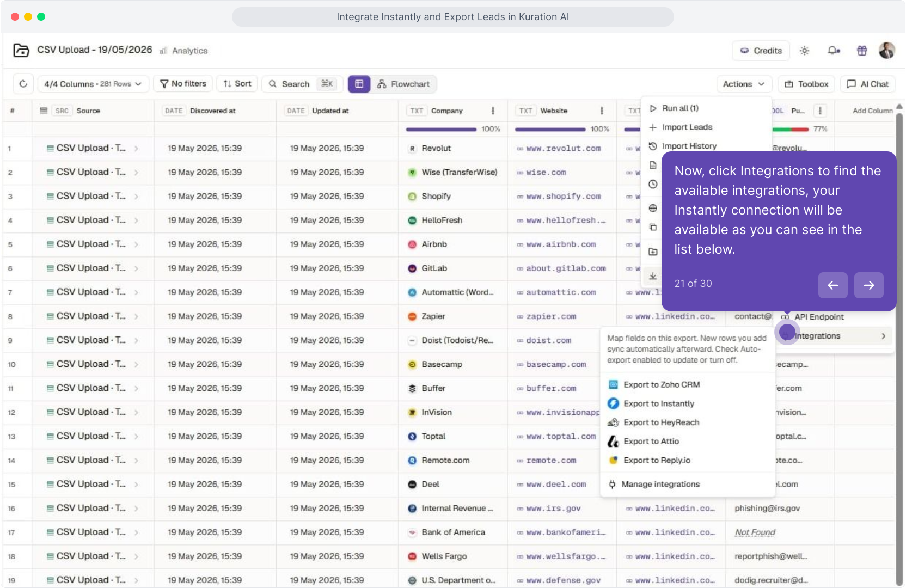Viewport: 906px width, 588px height.
Task: Open zapier.com website link
Action: [x=551, y=316]
